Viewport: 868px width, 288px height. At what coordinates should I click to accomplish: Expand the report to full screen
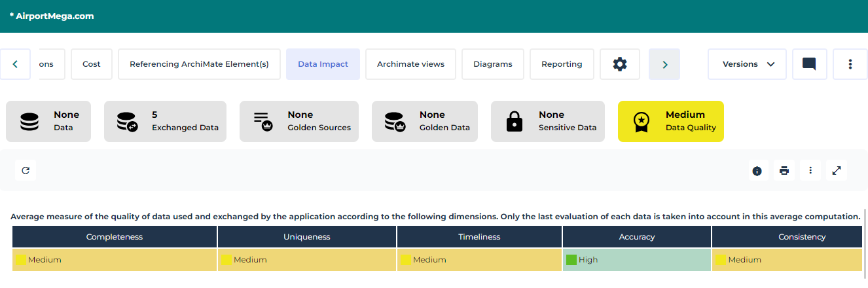click(x=837, y=171)
